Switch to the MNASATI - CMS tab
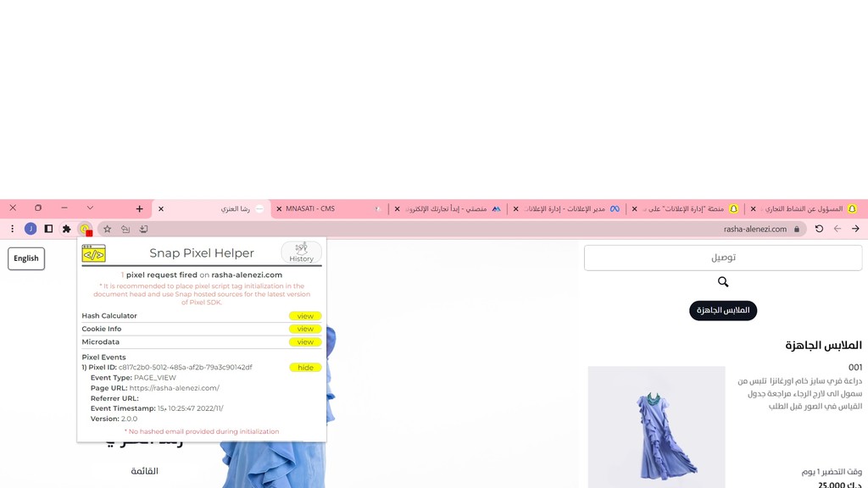This screenshot has width=868, height=488. (x=329, y=208)
